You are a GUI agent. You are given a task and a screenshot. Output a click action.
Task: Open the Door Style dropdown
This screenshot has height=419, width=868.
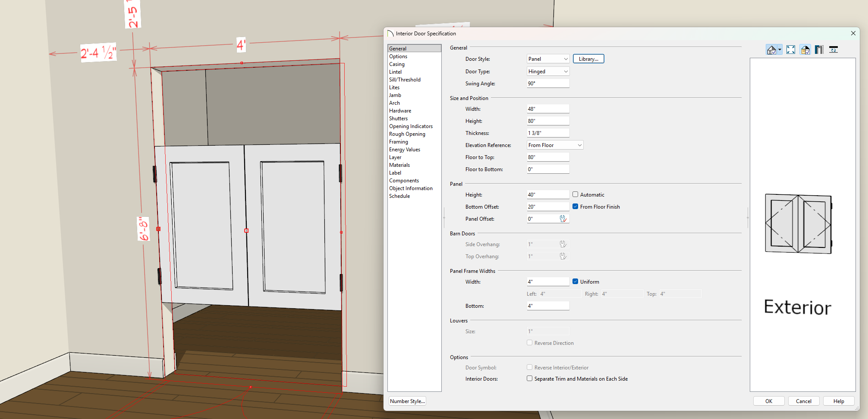[548, 59]
